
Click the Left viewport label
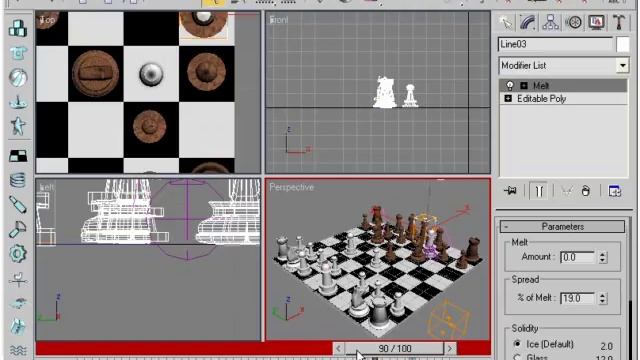click(47, 187)
